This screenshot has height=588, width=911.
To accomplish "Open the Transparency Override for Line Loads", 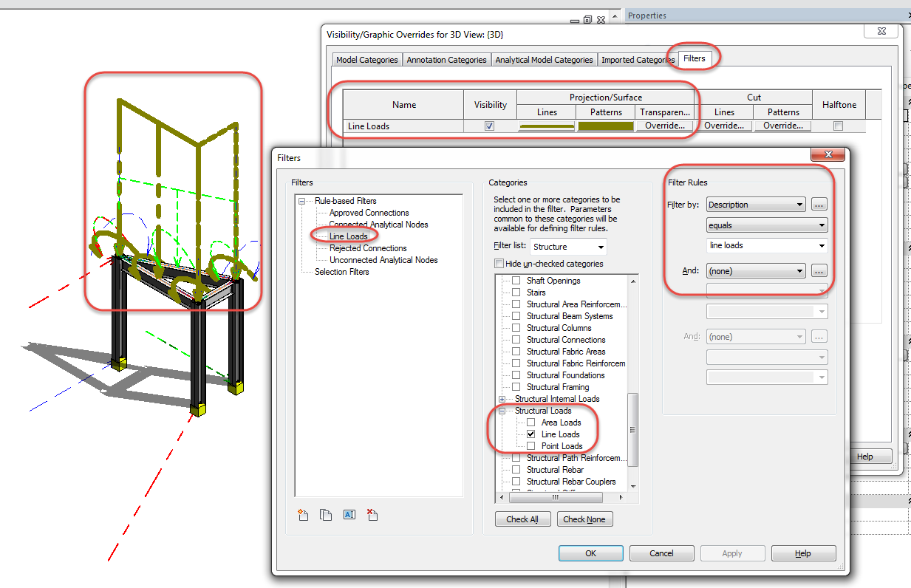I will (x=666, y=126).
